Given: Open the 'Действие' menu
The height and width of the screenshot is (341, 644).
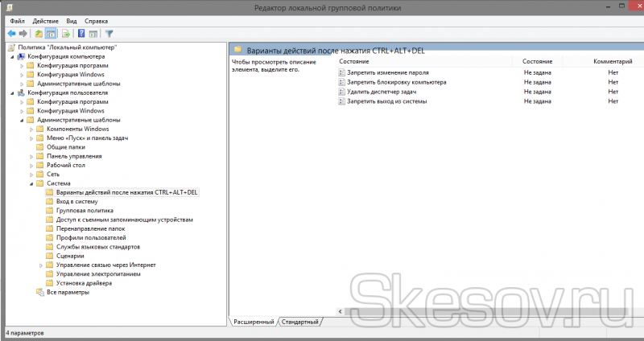Looking at the screenshot, I should click(x=47, y=20).
